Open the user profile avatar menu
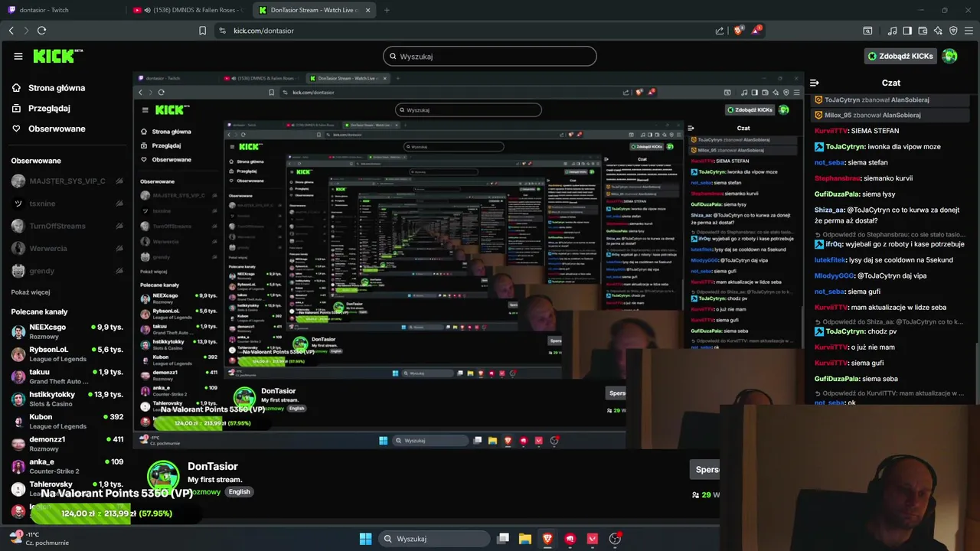980x551 pixels. coord(949,56)
